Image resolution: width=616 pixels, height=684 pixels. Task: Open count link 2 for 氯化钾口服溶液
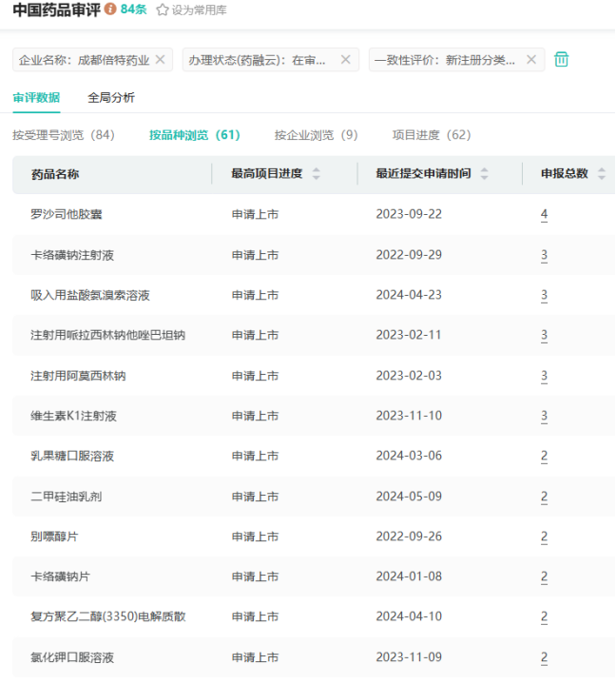click(x=544, y=657)
